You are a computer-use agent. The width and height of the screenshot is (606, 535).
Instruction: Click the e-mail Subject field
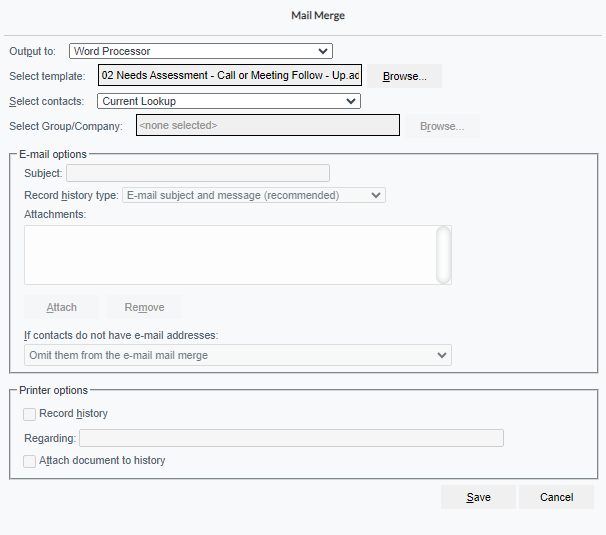tap(198, 173)
